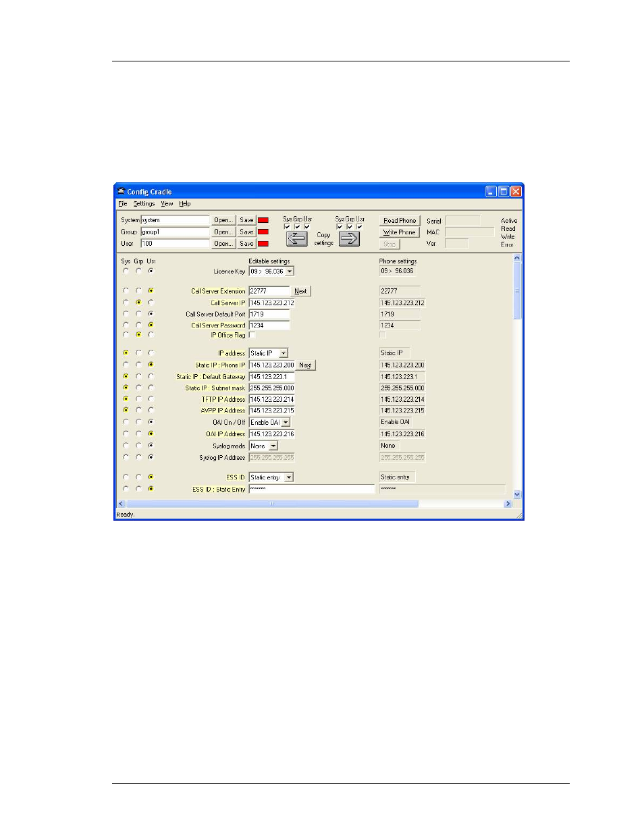This screenshot has width=644, height=834.
Task: Click Open button for Group file
Action: pos(223,232)
